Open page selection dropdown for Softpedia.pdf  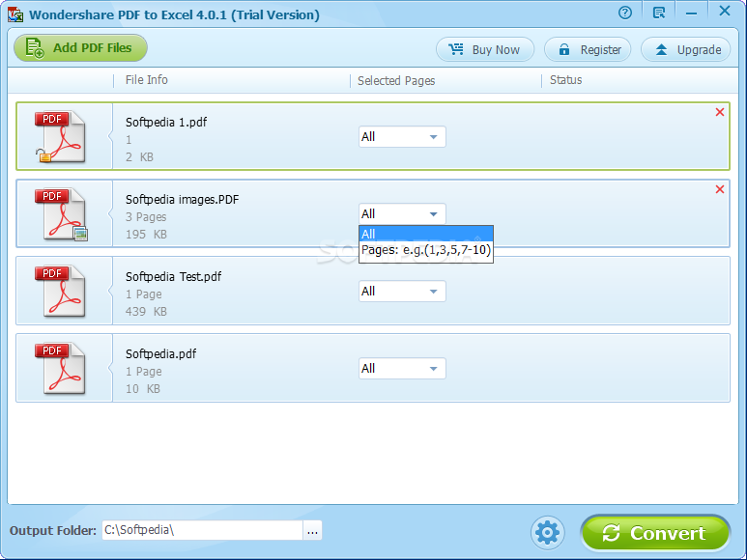coord(402,369)
